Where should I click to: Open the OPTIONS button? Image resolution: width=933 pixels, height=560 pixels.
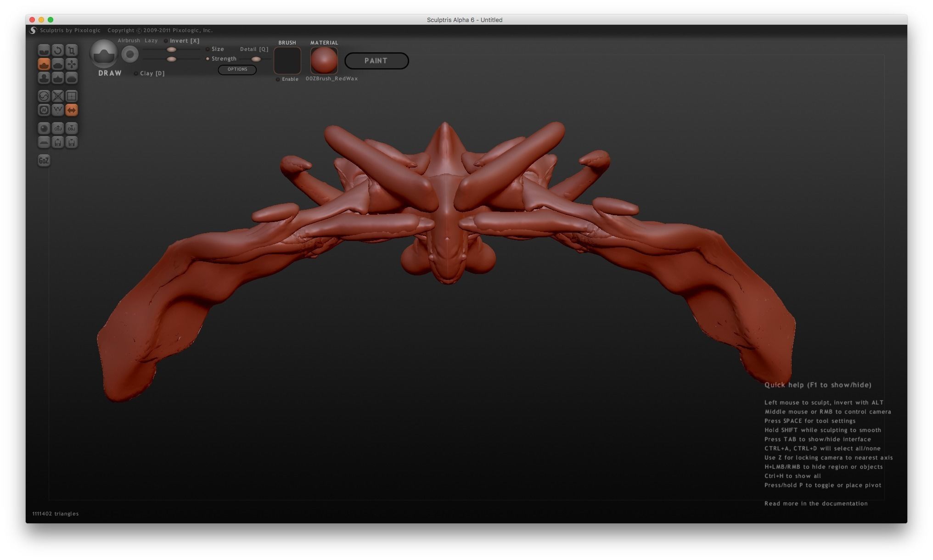(x=237, y=69)
